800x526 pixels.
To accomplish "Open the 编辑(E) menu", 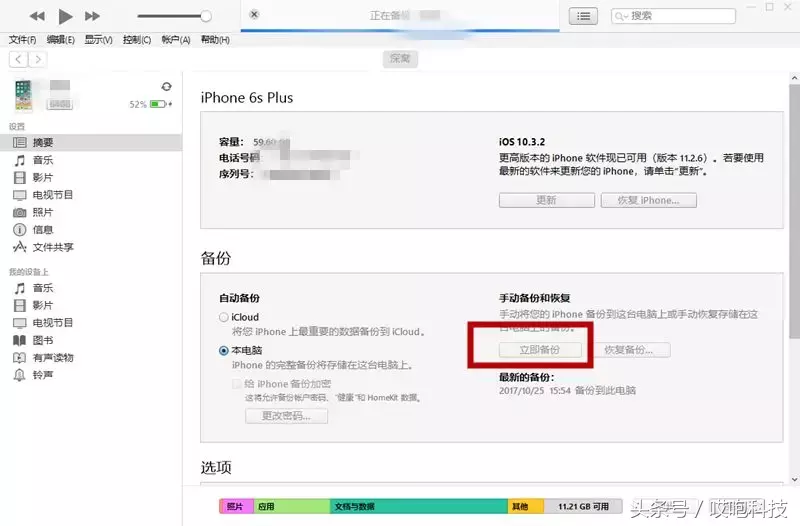I will [60, 40].
